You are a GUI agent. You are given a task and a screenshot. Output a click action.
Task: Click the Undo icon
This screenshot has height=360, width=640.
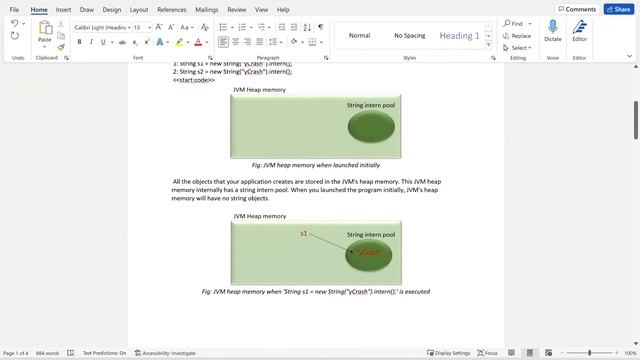coord(15,23)
